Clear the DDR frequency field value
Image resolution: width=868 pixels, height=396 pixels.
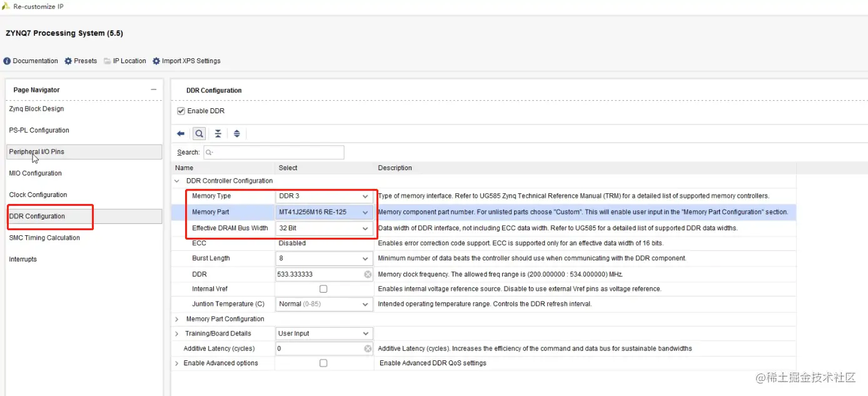point(368,274)
